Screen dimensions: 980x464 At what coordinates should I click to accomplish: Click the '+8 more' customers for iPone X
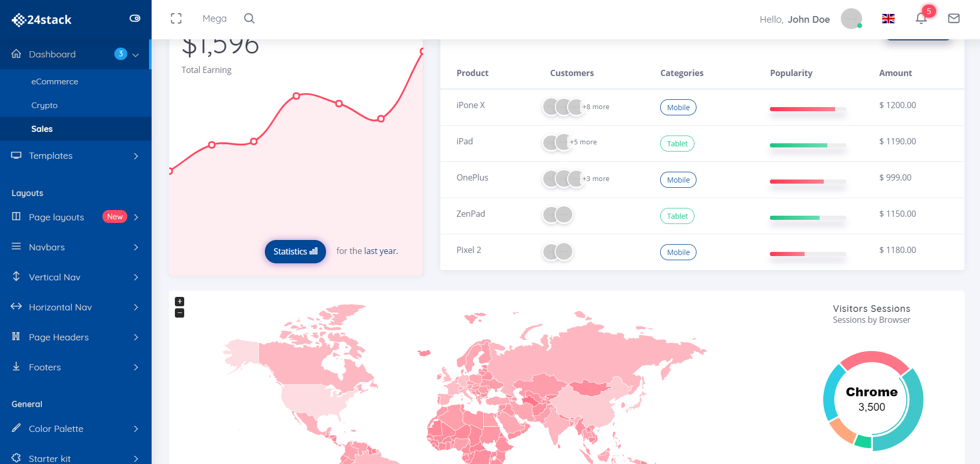pyautogui.click(x=596, y=107)
